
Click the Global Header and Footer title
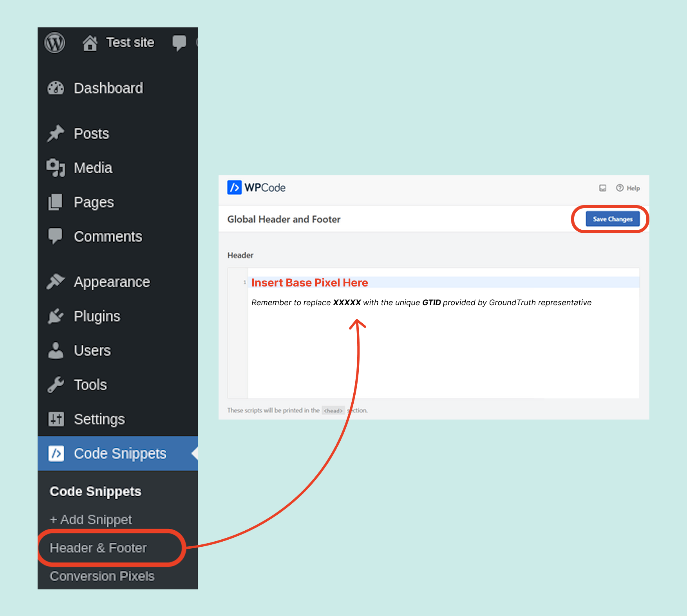click(x=284, y=219)
